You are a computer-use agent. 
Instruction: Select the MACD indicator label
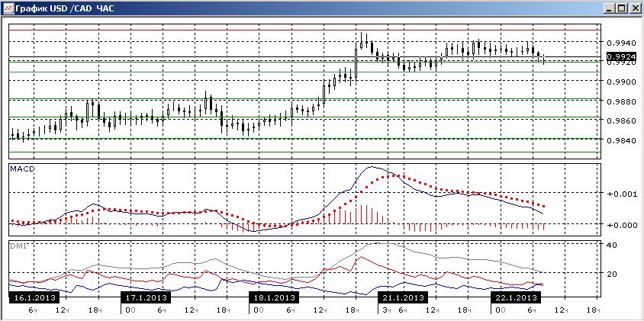click(x=21, y=169)
